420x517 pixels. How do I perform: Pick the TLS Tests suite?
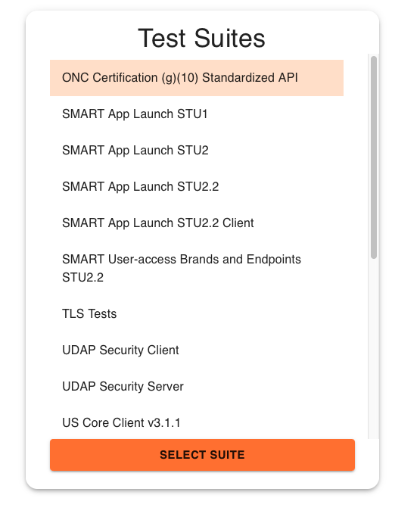(x=197, y=313)
